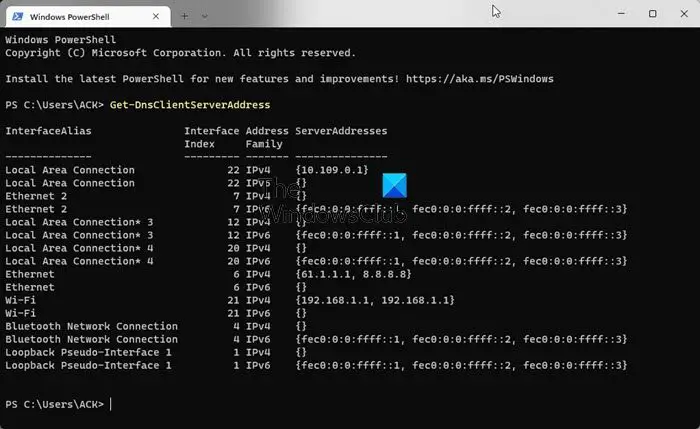The width and height of the screenshot is (700, 429).
Task: Minimize the PowerShell window
Action: coord(621,13)
